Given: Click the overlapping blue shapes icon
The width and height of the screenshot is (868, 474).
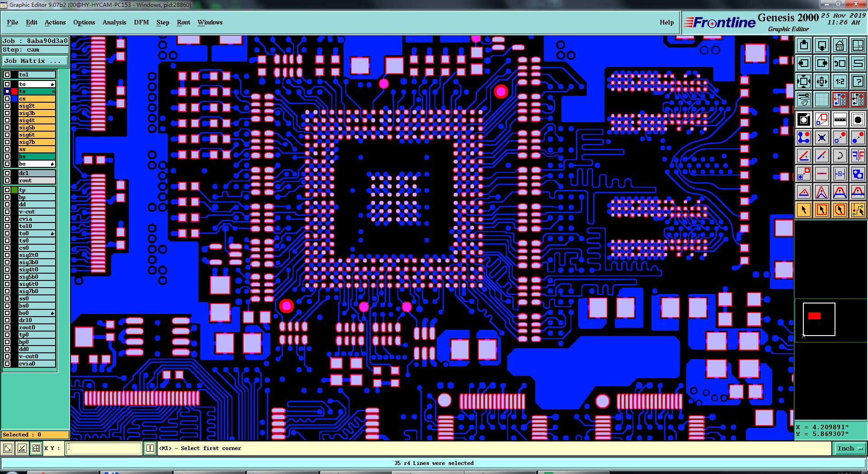Looking at the screenshot, I should [858, 174].
